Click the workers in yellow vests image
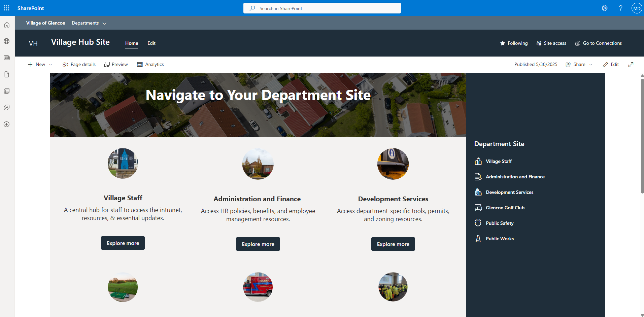This screenshot has width=644, height=317. [x=393, y=287]
